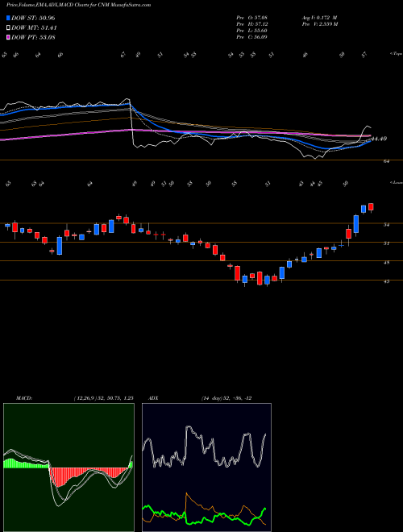The height and width of the screenshot is (532, 403).
Task: Click the 'Pre L' low value
Action: (251, 31)
